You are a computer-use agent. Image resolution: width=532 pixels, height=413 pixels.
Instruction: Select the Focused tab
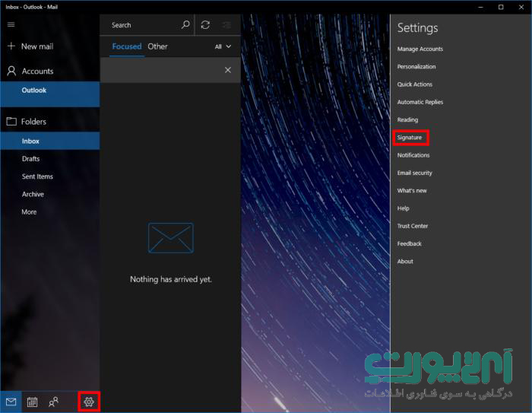click(x=127, y=46)
